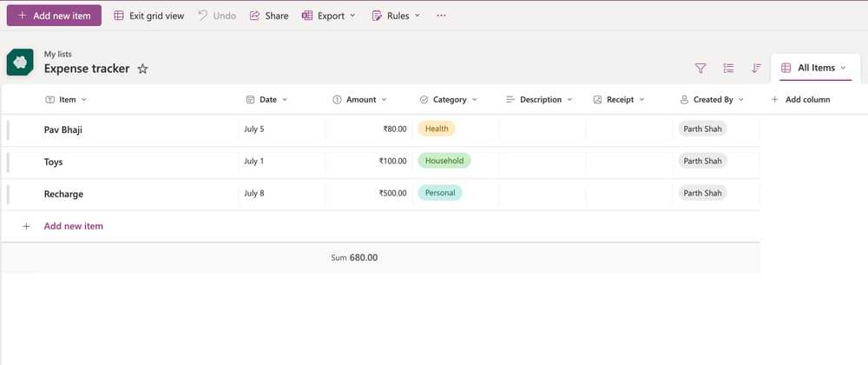868x365 pixels.
Task: Click the Add new item row link
Action: tap(73, 226)
